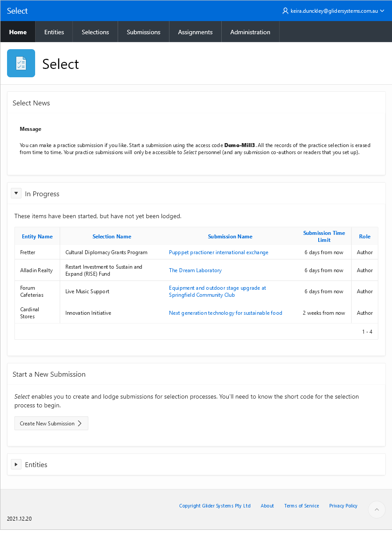Click the Privacy Policy footer link
The image size is (392, 536).
click(x=343, y=505)
